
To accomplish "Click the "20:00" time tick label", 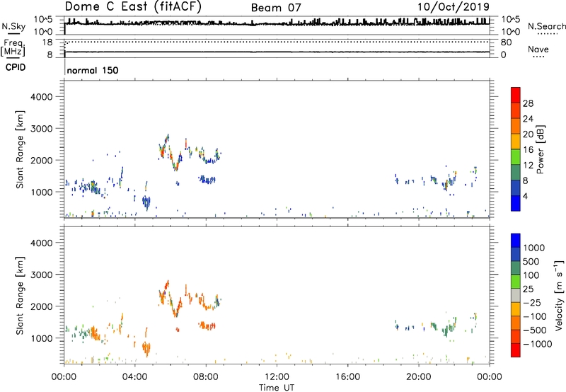I will (x=418, y=377).
